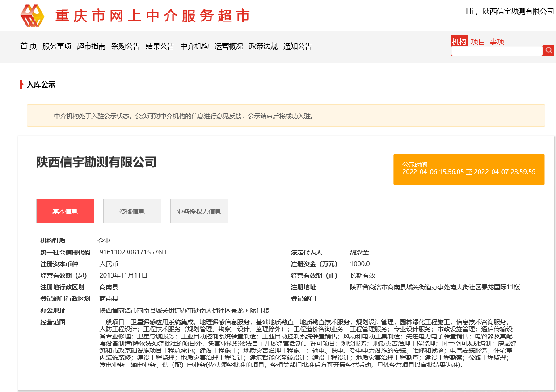The image size is (556, 392).
Task: Open the 政策法规 regulations page
Action: click(263, 46)
